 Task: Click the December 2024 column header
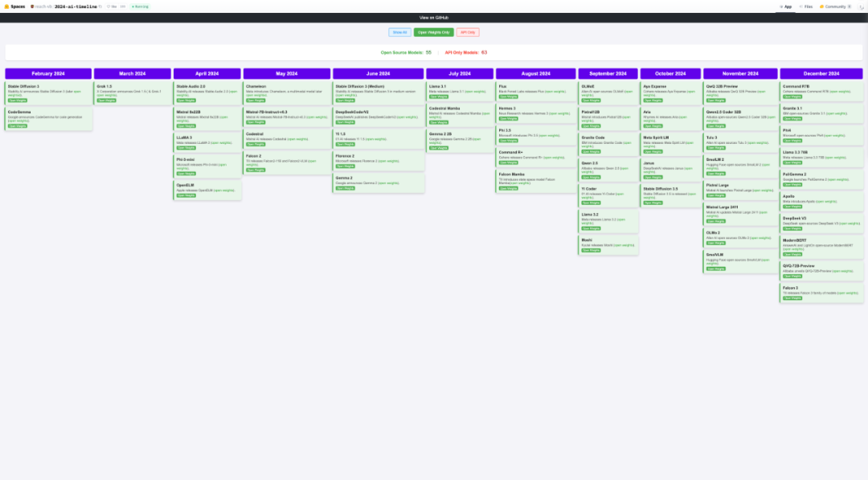(821, 74)
